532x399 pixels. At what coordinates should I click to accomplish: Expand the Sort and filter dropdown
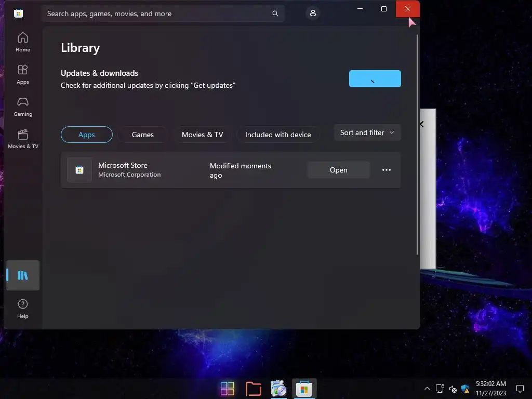pos(367,132)
